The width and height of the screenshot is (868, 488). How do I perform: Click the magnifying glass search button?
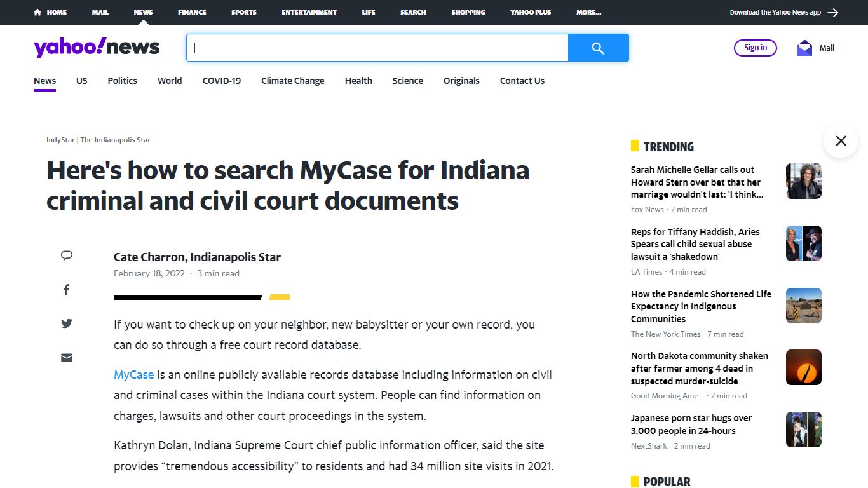(598, 48)
